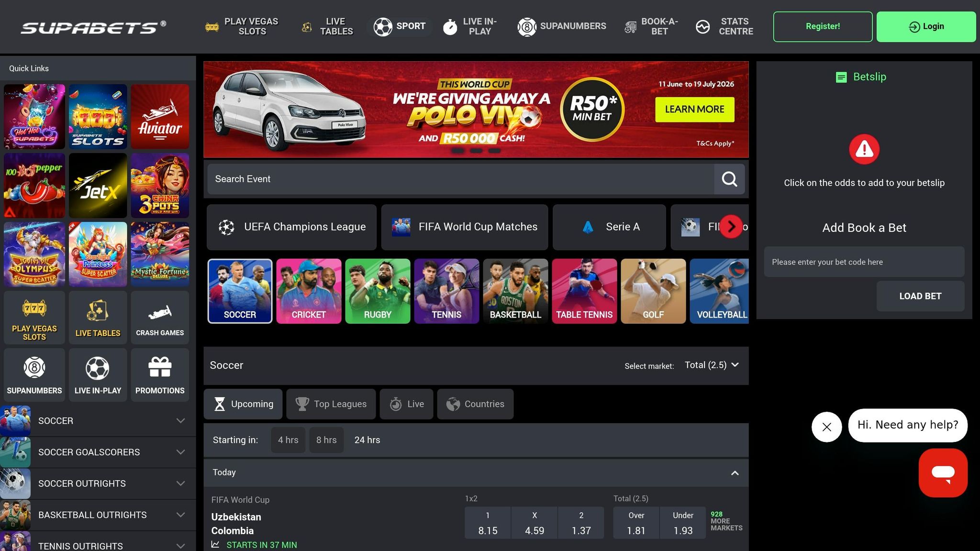This screenshot has width=980, height=551.
Task: Open the UEFA Champions League shortcut
Action: (291, 227)
